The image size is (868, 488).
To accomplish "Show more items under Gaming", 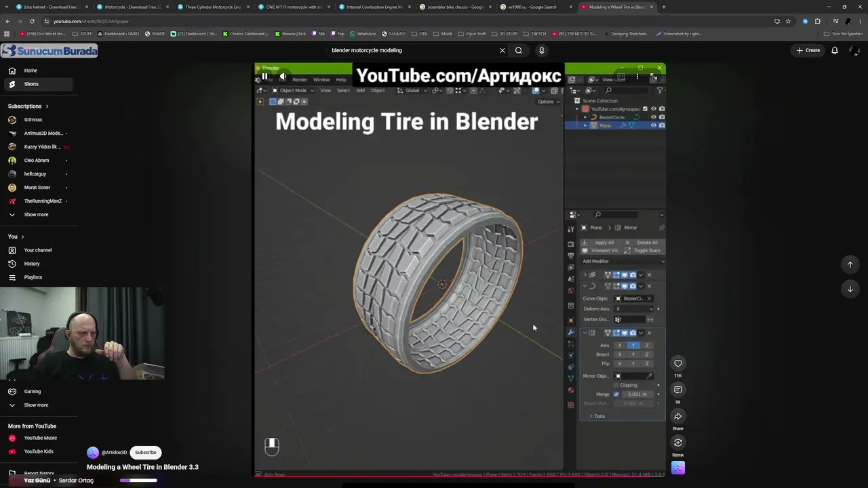I will pyautogui.click(x=39, y=405).
